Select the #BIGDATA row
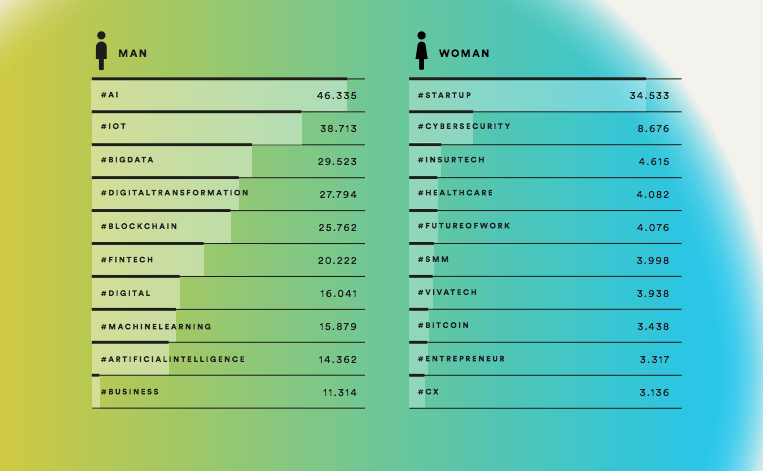Screen dimensions: 763x471 point(228,161)
